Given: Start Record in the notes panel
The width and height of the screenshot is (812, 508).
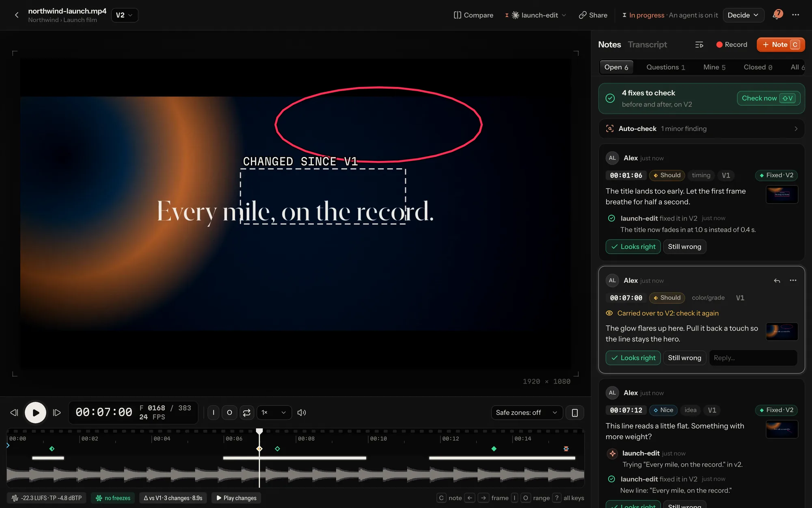Looking at the screenshot, I should click(x=731, y=45).
